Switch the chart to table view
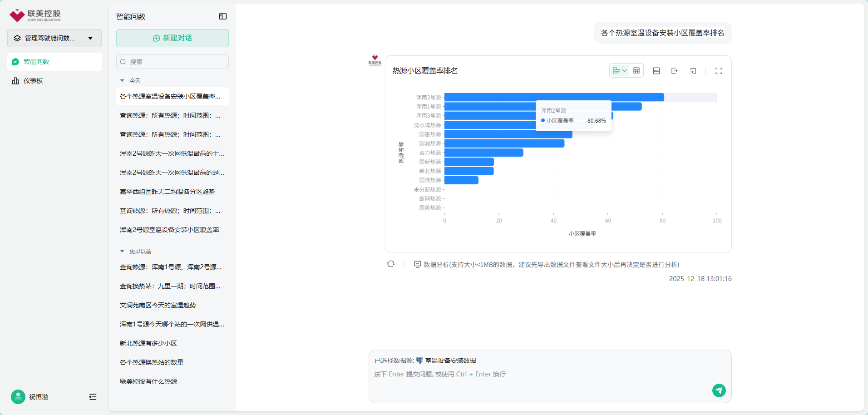 click(x=636, y=71)
